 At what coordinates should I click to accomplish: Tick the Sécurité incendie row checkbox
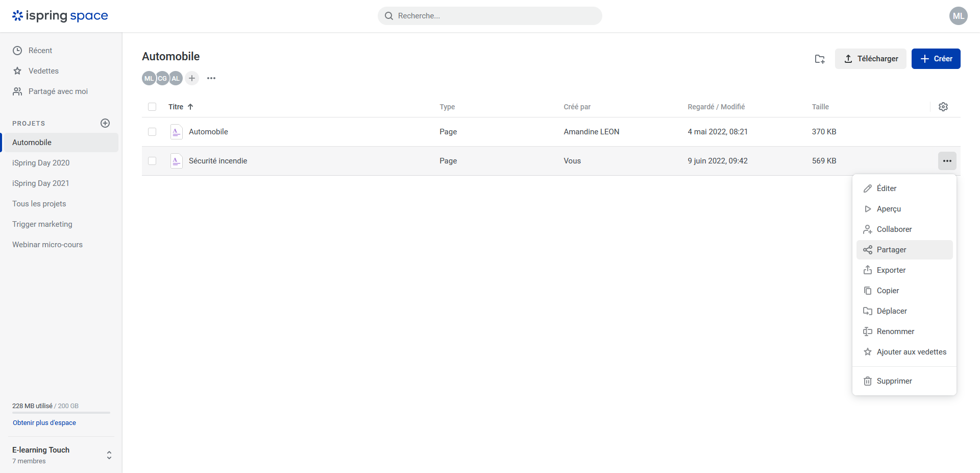point(152,161)
